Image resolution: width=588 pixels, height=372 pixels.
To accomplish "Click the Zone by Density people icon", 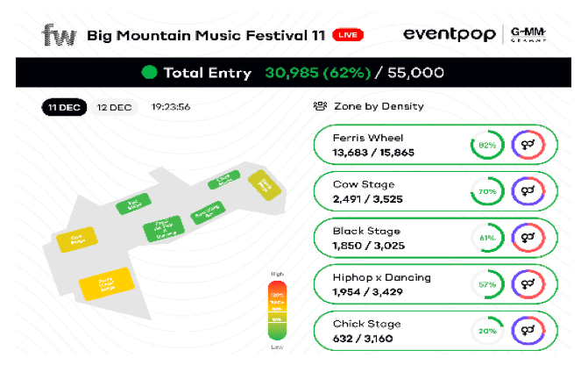I will (320, 107).
